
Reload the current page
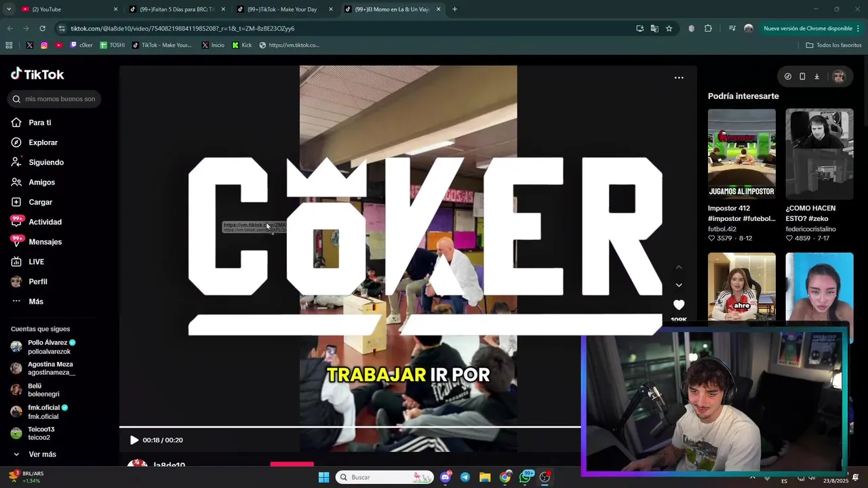tap(42, 28)
